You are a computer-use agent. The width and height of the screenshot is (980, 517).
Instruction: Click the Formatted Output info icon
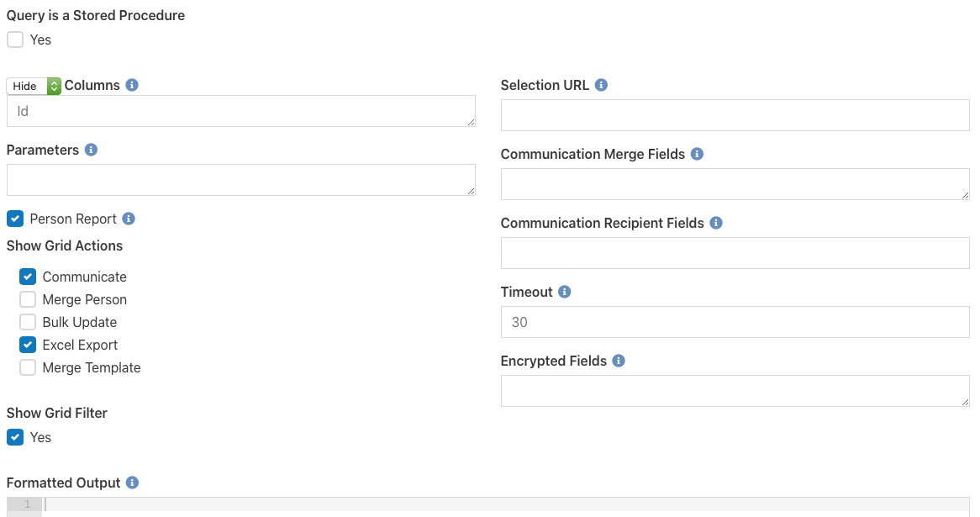133,483
